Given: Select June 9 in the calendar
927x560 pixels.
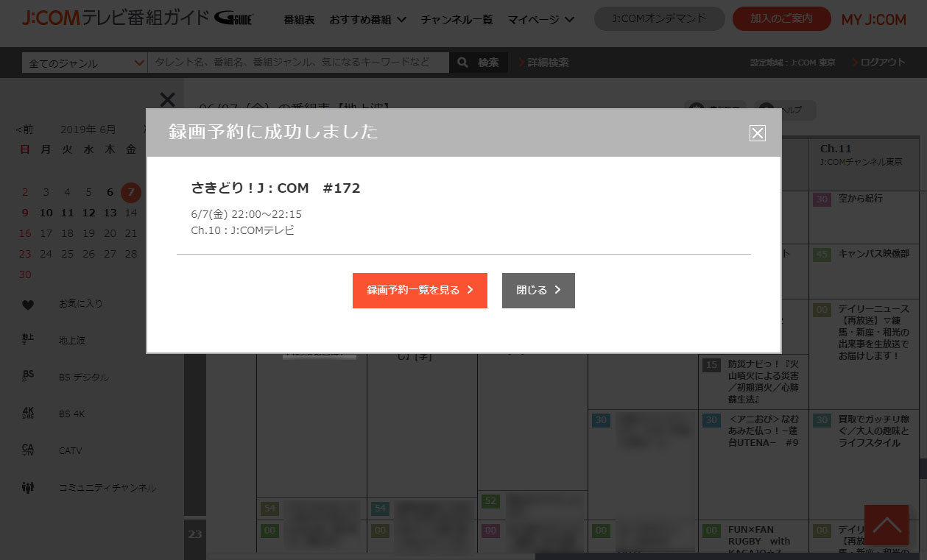Looking at the screenshot, I should (25, 213).
